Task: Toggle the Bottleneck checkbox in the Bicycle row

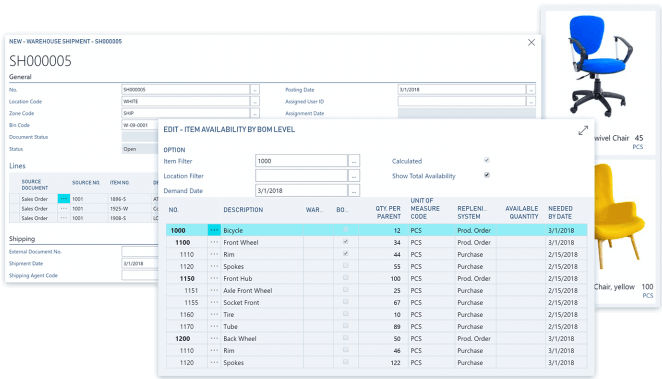Action: [x=346, y=230]
